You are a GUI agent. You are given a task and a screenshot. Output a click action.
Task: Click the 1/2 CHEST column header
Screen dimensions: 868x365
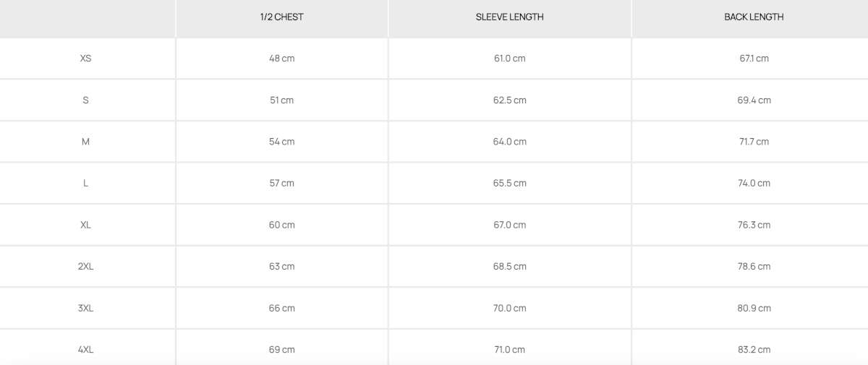pyautogui.click(x=281, y=17)
